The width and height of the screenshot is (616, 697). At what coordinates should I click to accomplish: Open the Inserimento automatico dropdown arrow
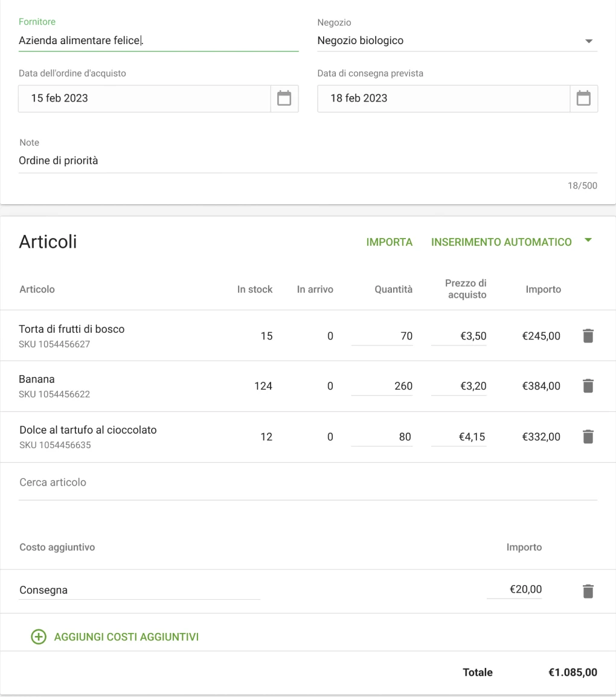pos(588,240)
